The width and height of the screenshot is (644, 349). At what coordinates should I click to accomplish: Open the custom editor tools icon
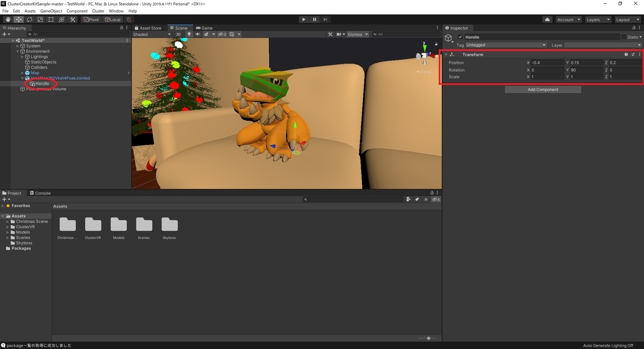(72, 19)
